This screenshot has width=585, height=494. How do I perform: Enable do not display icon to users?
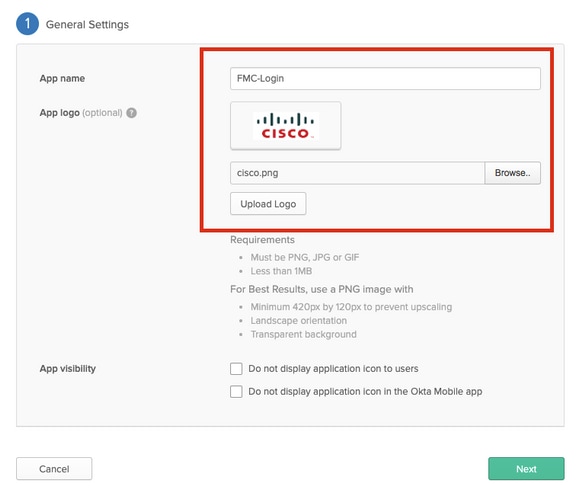point(236,369)
